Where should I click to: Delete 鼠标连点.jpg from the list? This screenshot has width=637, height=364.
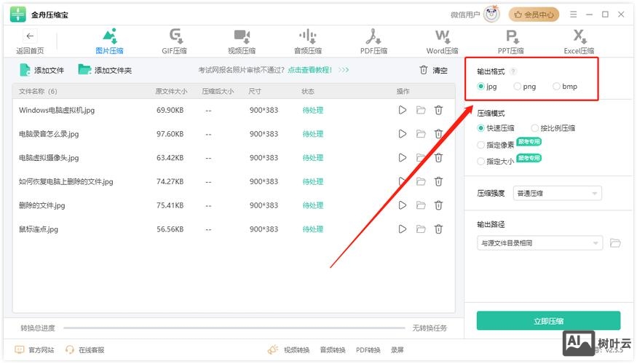438,229
